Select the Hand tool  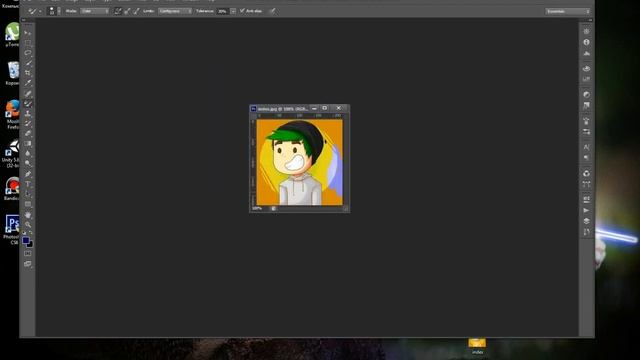point(28,215)
